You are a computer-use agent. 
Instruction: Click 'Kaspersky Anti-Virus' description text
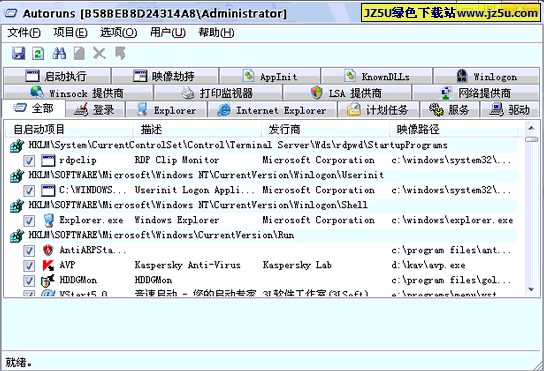[x=187, y=265]
